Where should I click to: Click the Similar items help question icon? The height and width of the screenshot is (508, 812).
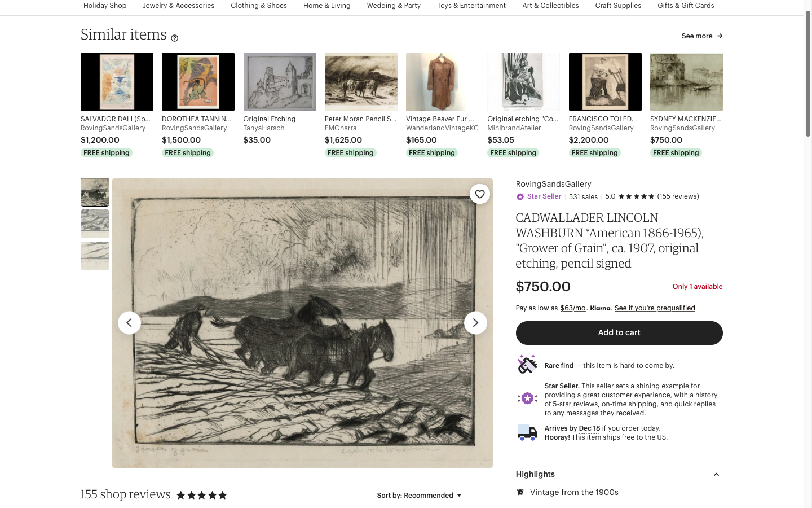pyautogui.click(x=175, y=38)
